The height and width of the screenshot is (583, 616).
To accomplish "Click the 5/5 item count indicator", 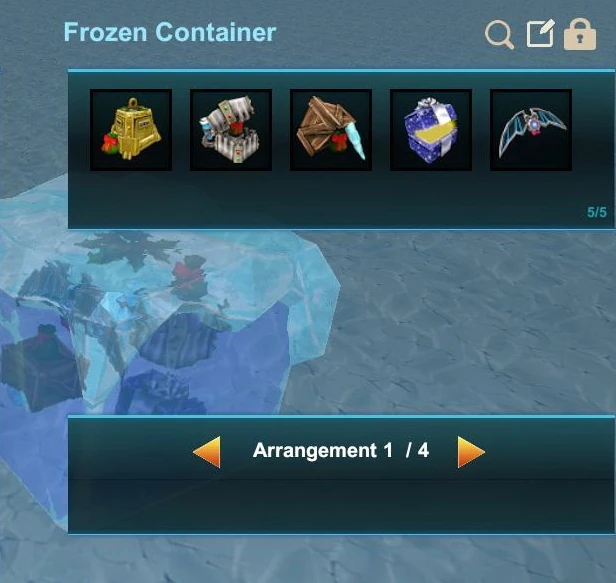I will tap(597, 212).
